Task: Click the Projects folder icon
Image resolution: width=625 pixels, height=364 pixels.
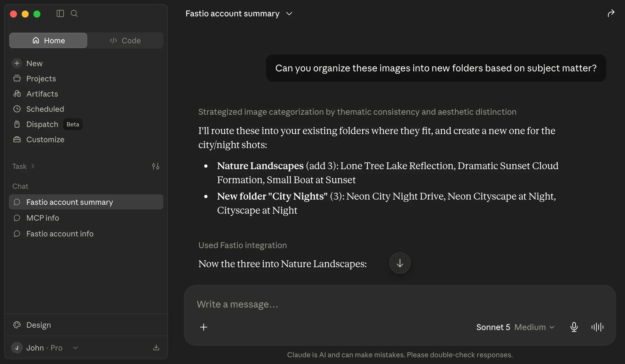Action: pos(17,78)
